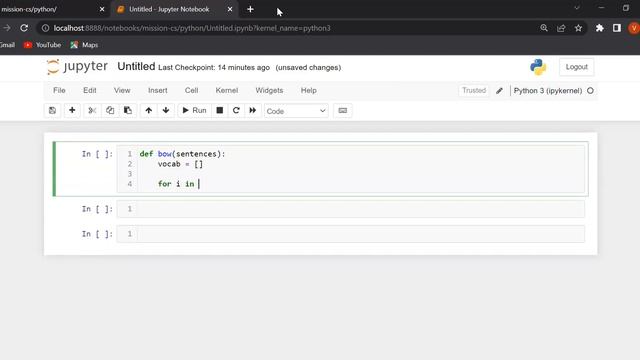Share this page icon
This screenshot has width=640, height=360.
561,28
